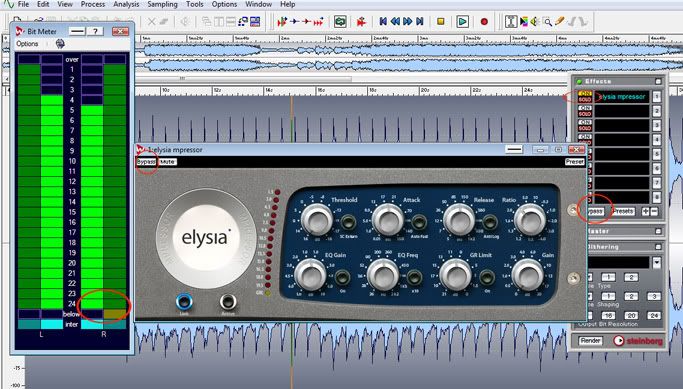Viewport: 683px width, 389px height.
Task: Select the magnifier zoom tool
Action: (x=547, y=21)
